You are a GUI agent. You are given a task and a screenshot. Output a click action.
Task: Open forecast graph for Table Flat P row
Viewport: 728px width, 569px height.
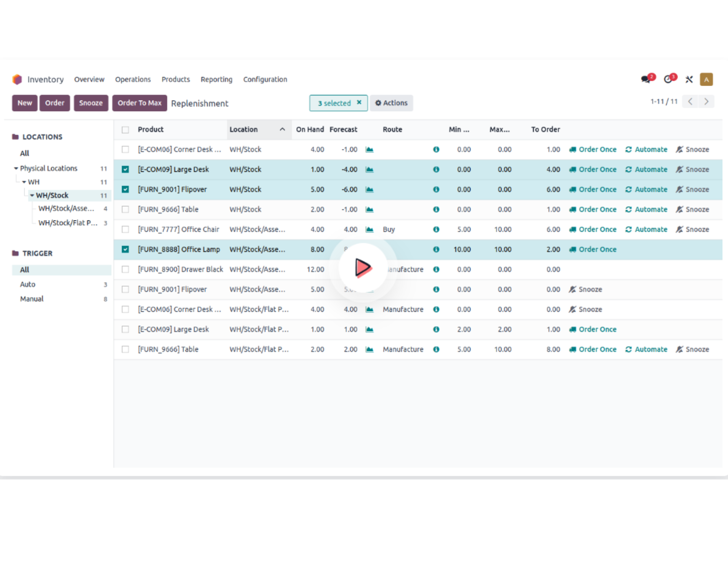click(x=369, y=349)
